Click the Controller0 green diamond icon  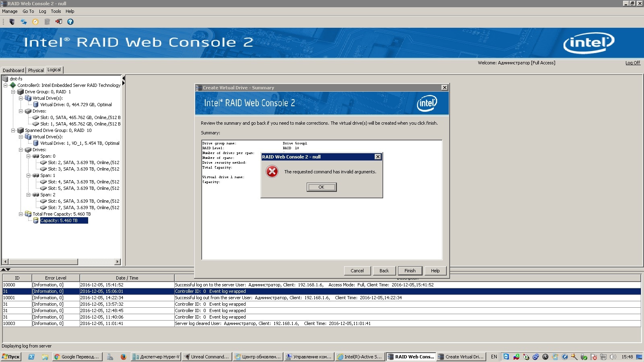point(13,85)
